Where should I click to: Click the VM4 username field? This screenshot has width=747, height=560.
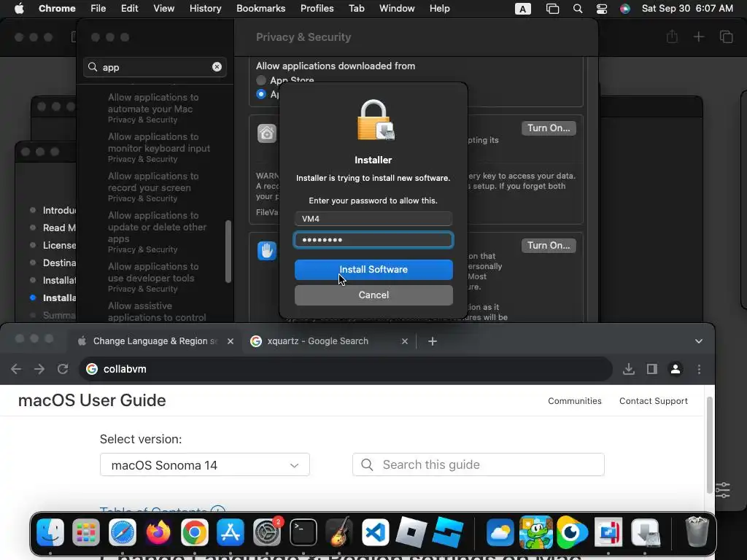373,219
